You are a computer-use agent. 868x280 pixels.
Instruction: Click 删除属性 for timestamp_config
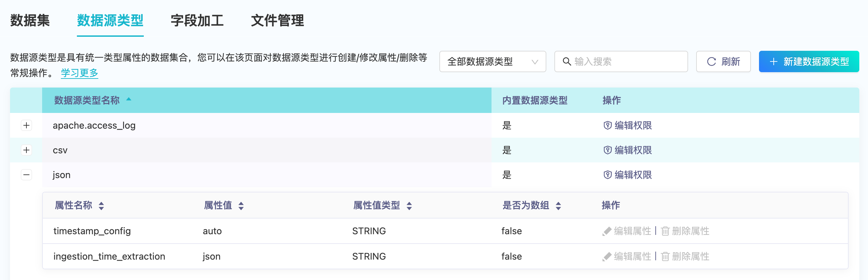(685, 231)
